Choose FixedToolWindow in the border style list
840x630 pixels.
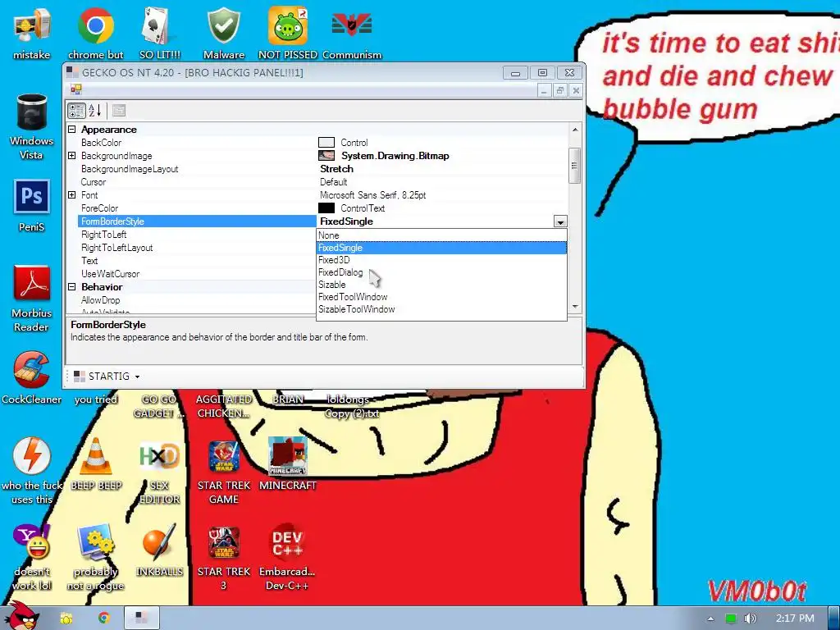(441, 297)
